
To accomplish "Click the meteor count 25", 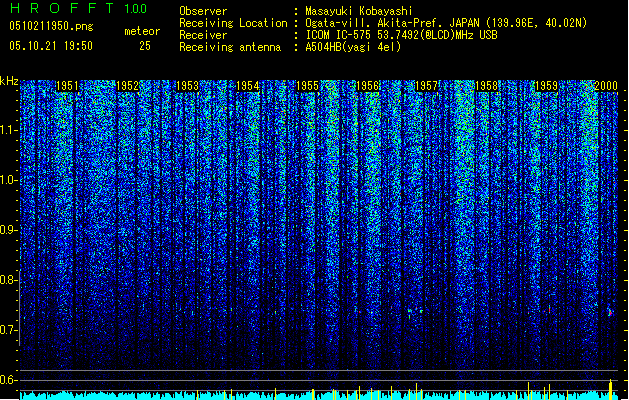I will (x=145, y=46).
